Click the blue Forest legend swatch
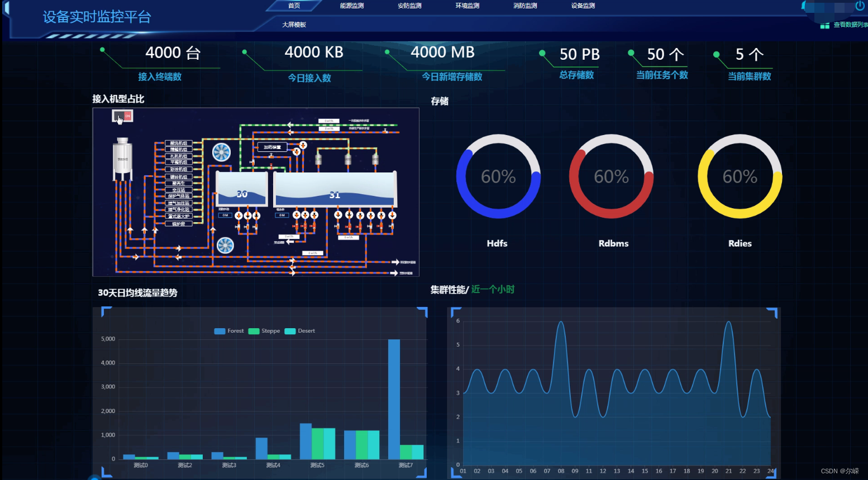The width and height of the screenshot is (868, 480). coord(220,331)
